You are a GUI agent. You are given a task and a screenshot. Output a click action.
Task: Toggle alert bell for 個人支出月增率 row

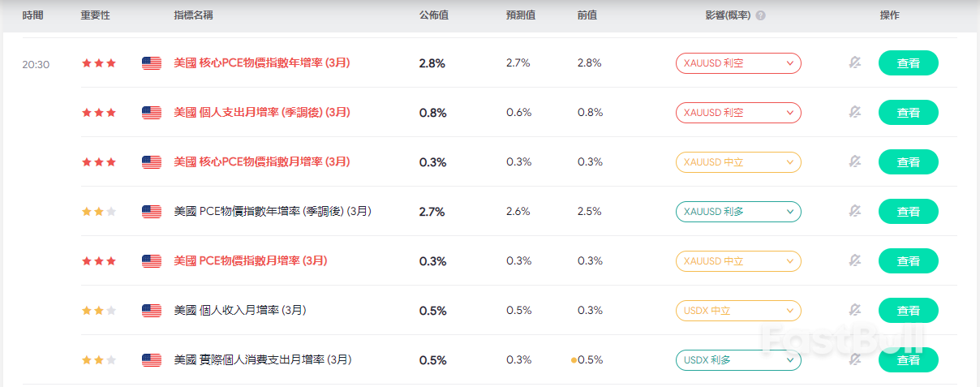click(854, 113)
